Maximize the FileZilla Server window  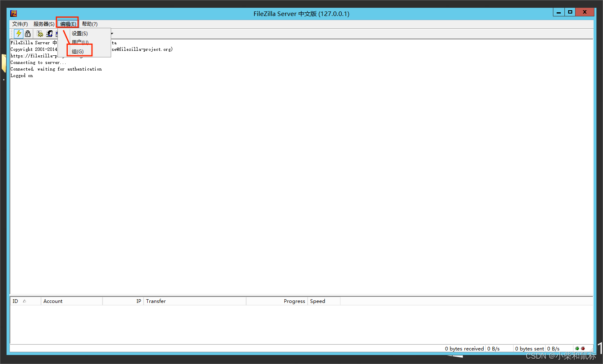[x=570, y=12]
